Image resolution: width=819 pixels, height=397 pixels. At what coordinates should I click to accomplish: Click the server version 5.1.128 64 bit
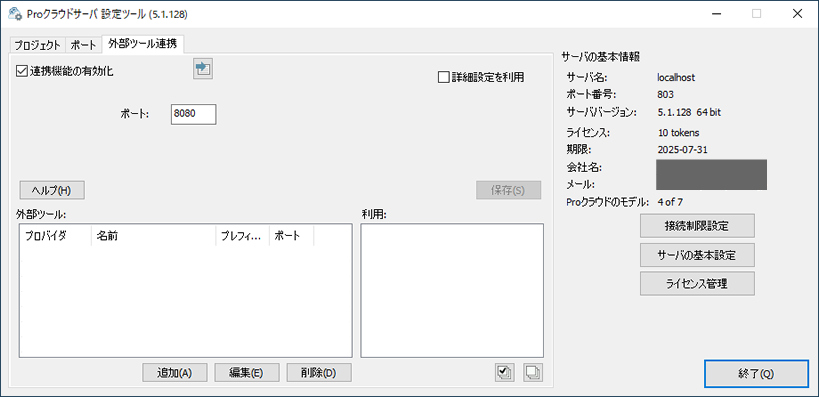(x=689, y=112)
